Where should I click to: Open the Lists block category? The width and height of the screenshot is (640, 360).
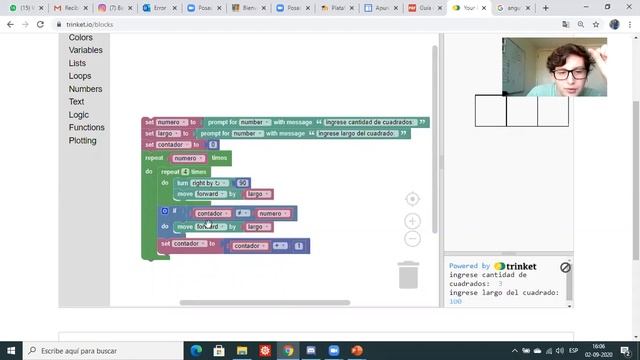[77, 63]
